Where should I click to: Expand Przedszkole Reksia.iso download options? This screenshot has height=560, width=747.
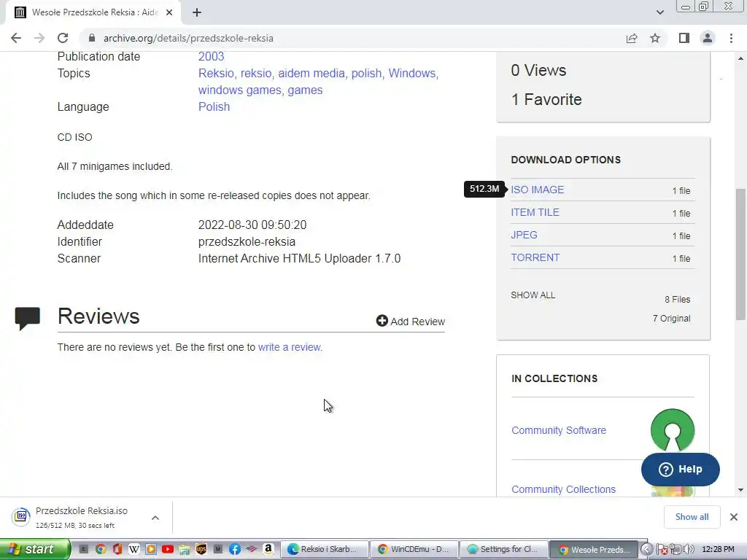[155, 518]
